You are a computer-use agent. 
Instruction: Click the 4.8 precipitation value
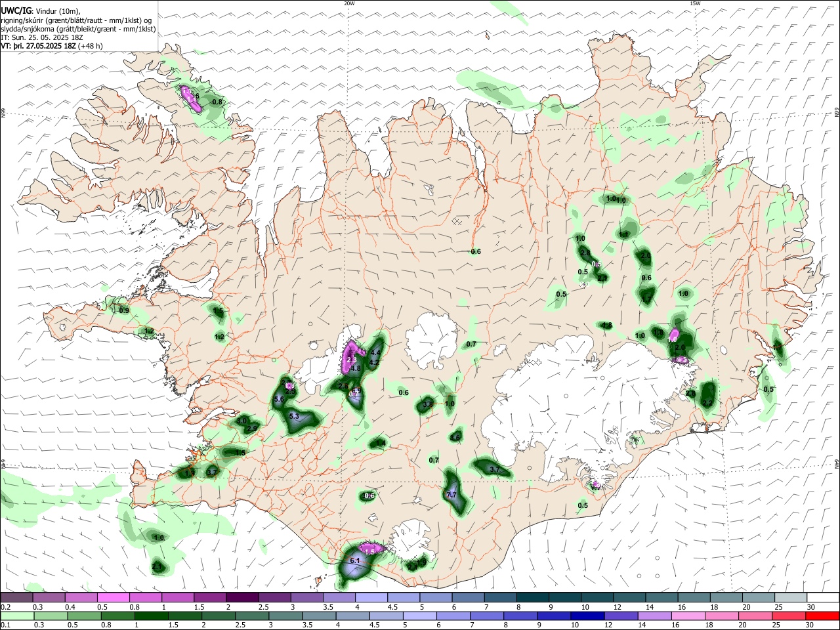[356, 369]
